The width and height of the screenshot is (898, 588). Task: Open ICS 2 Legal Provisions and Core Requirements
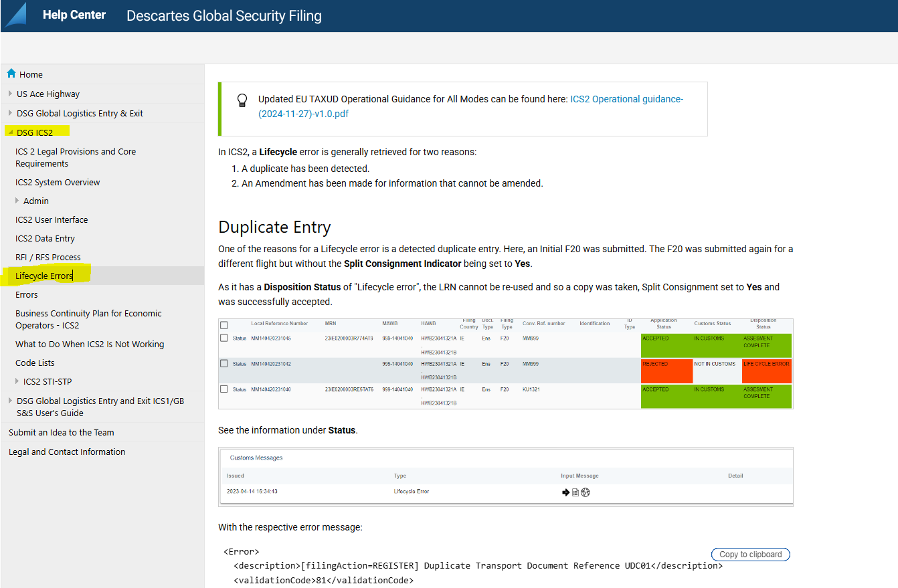[76, 157]
